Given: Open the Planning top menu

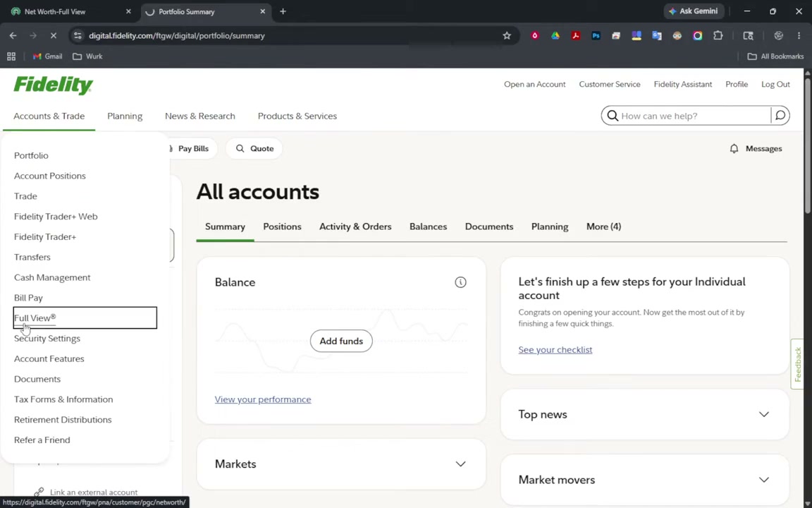Looking at the screenshot, I should click(125, 116).
